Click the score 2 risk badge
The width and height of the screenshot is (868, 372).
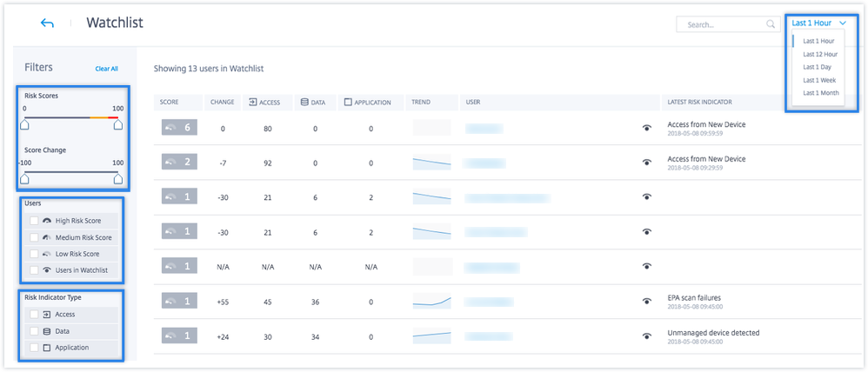click(x=180, y=162)
